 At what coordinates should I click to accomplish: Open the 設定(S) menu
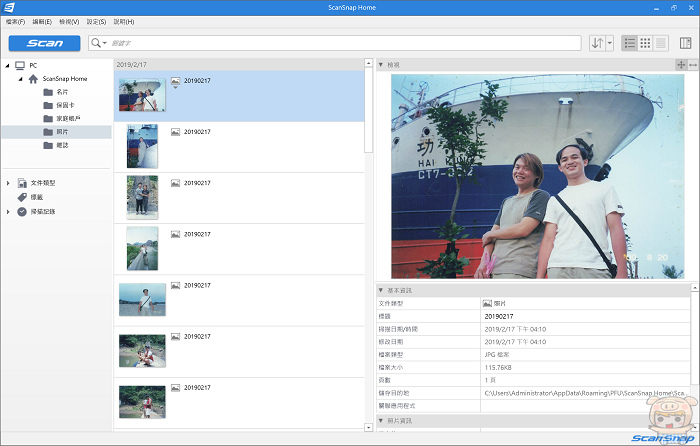(x=96, y=22)
